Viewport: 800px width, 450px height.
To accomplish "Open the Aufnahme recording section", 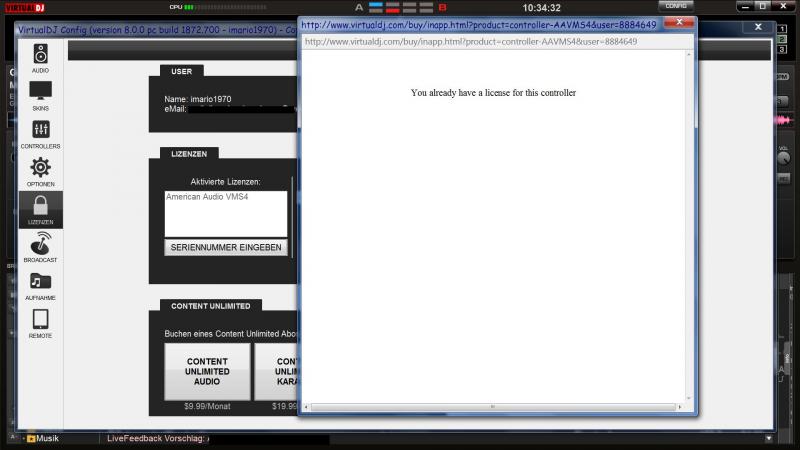I will tap(40, 286).
